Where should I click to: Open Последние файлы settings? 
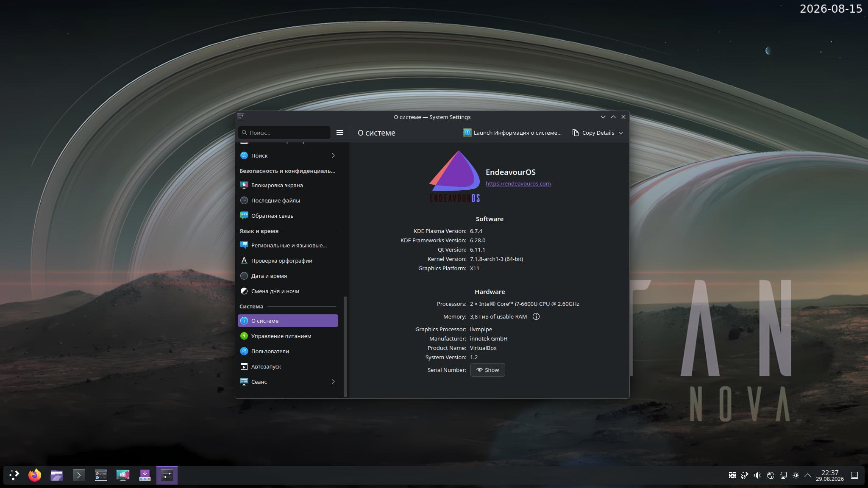coord(288,200)
